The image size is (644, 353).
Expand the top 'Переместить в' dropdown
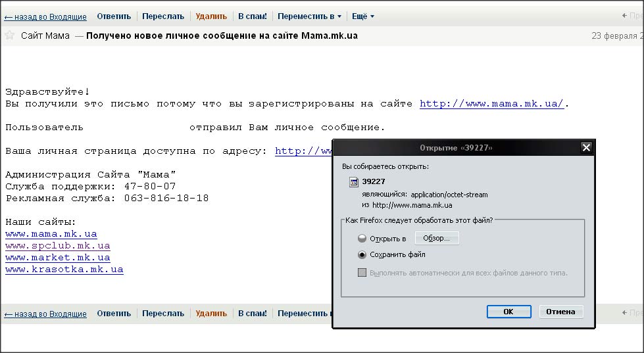tap(309, 16)
